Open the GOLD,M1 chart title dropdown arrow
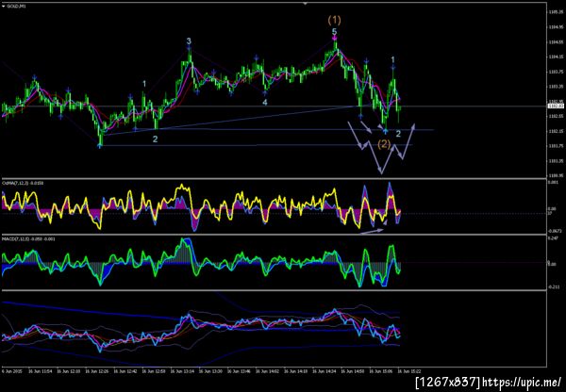566x392 pixels. 3,7
